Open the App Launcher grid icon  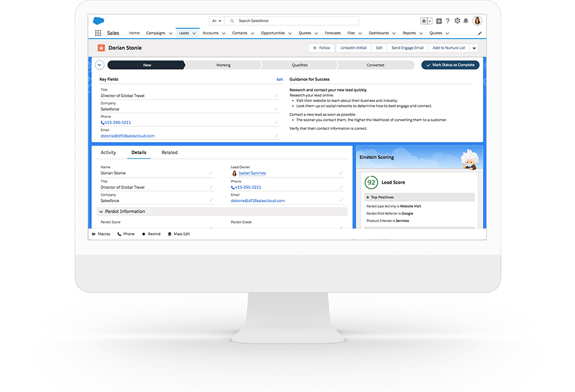[98, 33]
